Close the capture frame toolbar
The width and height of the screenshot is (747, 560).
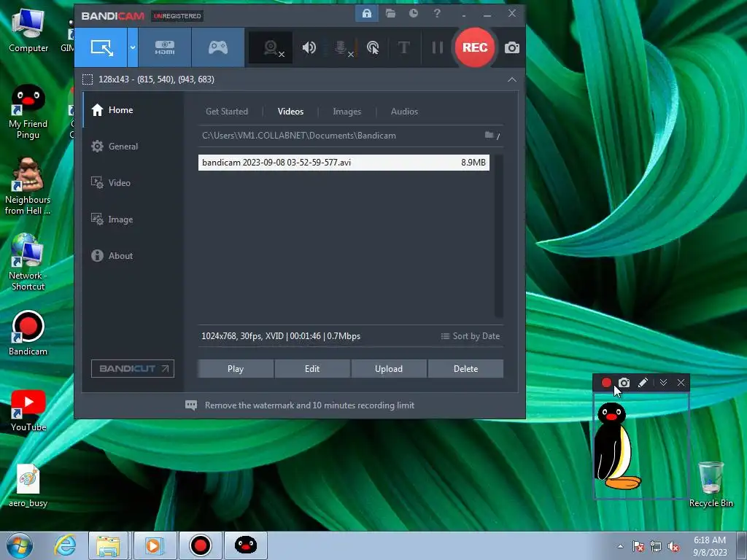pyautogui.click(x=681, y=382)
